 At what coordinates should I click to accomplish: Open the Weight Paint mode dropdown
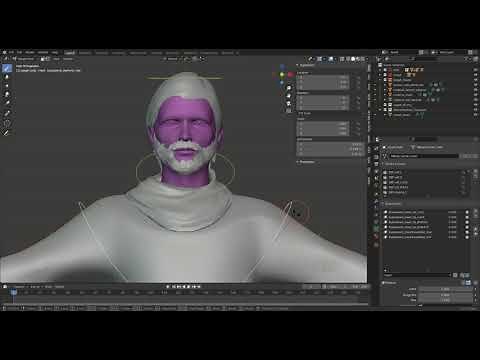pos(25,59)
